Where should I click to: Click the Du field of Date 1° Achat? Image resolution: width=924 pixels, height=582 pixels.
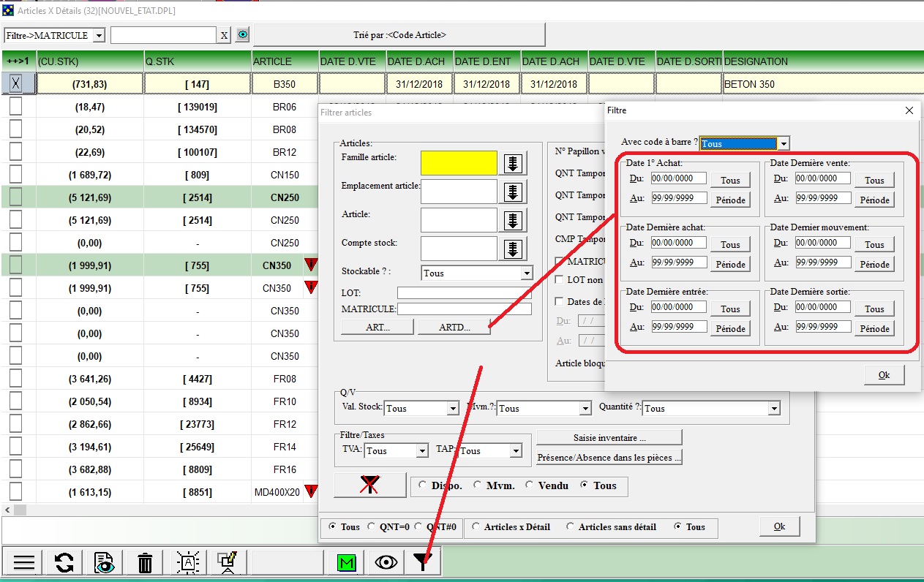click(679, 178)
